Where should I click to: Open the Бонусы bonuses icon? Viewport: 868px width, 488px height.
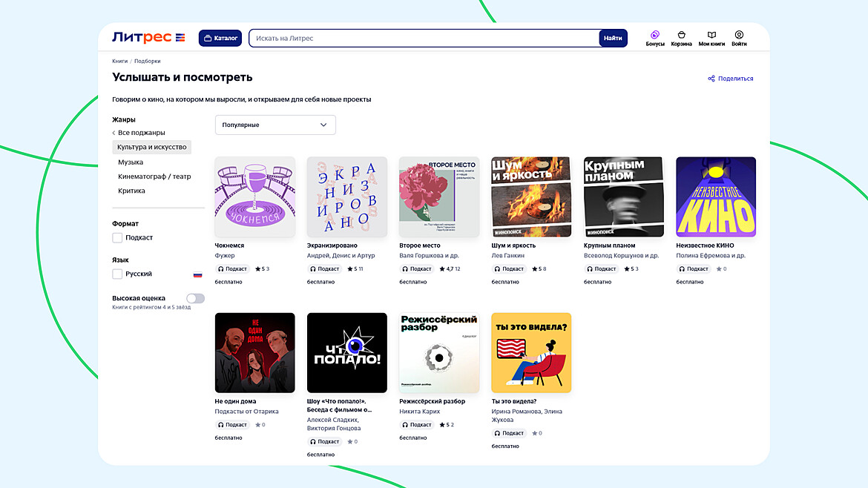pyautogui.click(x=655, y=35)
